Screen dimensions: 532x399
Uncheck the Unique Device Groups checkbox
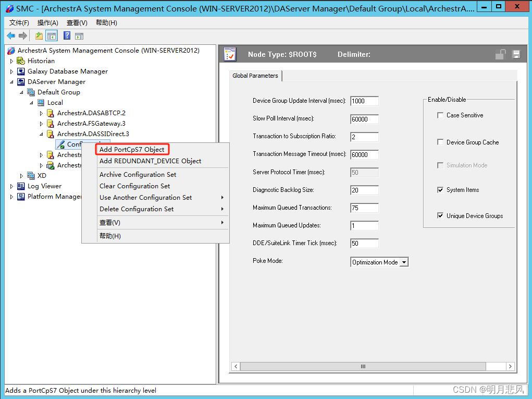(x=440, y=215)
